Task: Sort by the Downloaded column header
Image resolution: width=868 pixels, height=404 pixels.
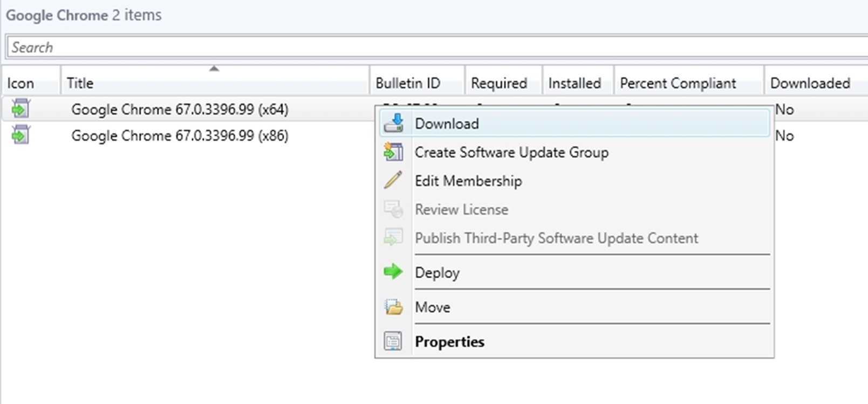Action: [x=816, y=83]
